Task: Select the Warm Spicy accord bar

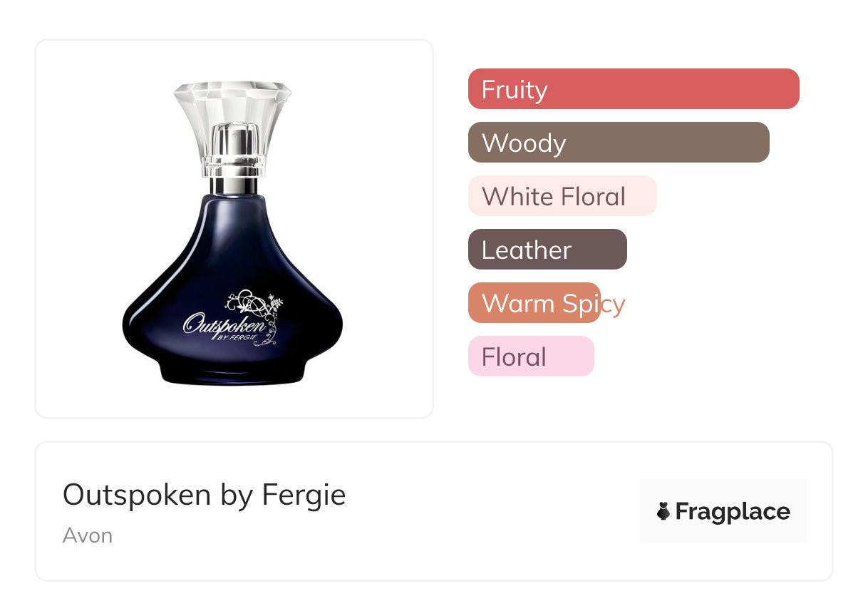Action: pos(534,303)
